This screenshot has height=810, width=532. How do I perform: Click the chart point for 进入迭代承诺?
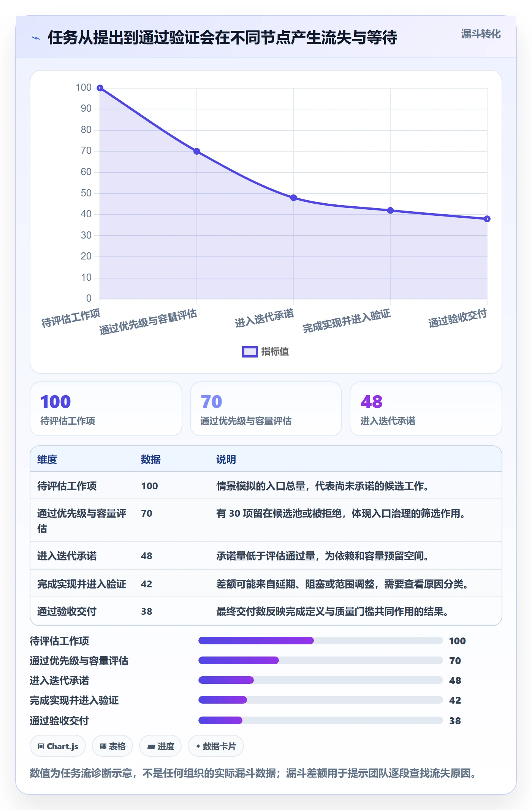click(294, 198)
